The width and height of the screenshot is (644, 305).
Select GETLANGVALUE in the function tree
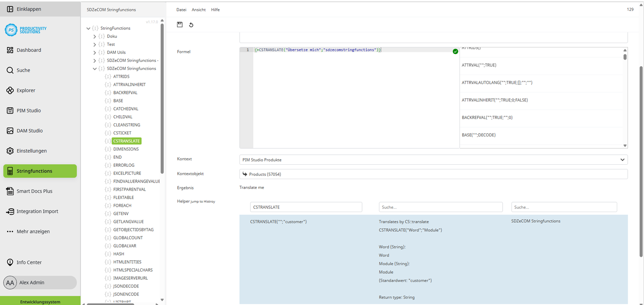coord(128,222)
